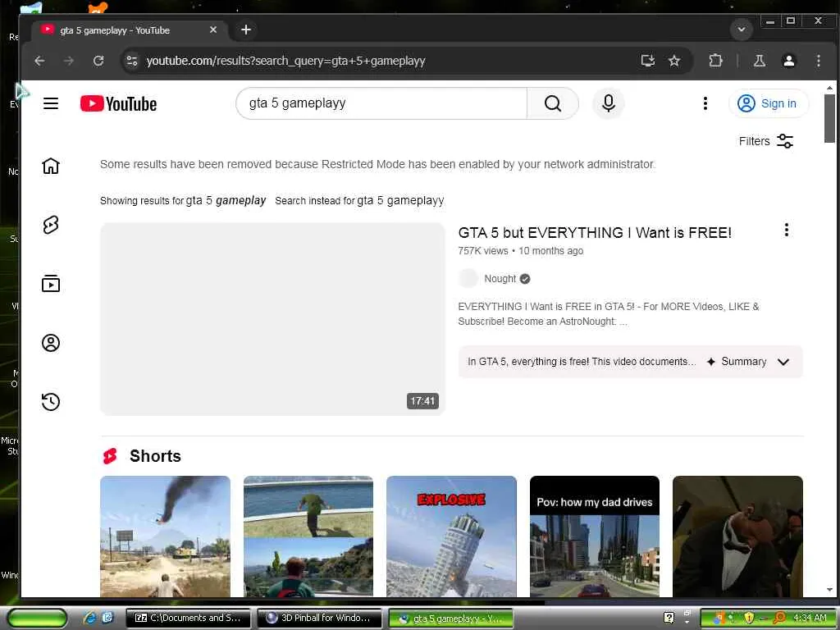Click the video description text snippet

(608, 314)
